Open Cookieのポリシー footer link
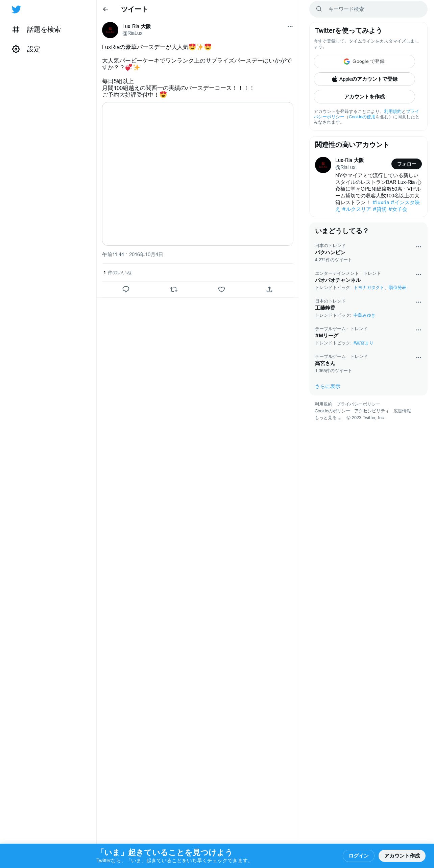The height and width of the screenshot is (868, 434). (x=332, y=411)
